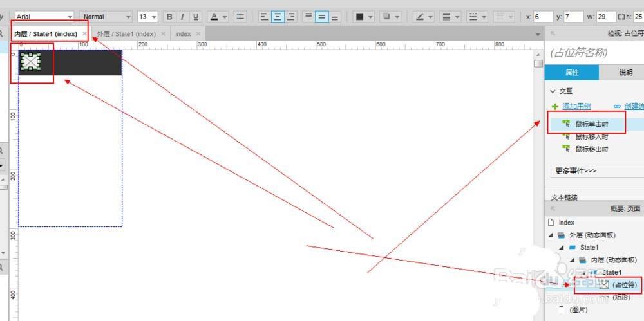Toggle italic text formatting
The width and height of the screenshot is (644, 321).
(183, 17)
